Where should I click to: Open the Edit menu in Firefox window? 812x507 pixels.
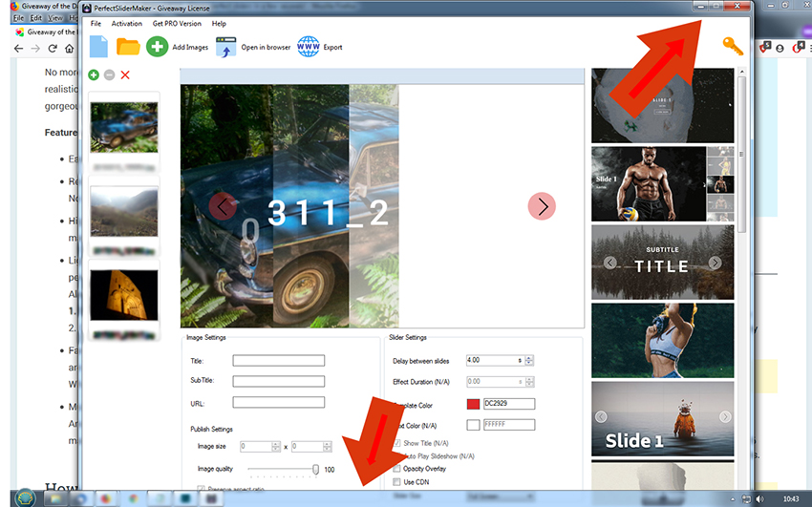35,17
